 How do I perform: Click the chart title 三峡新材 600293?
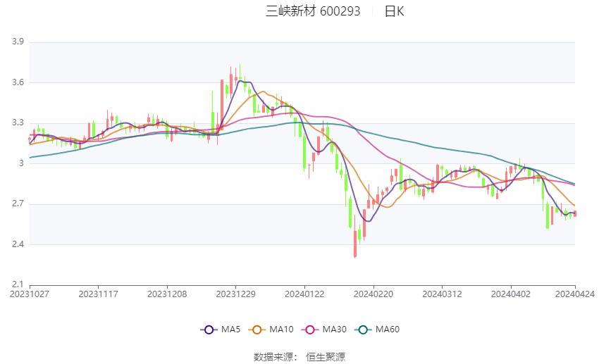tap(313, 11)
